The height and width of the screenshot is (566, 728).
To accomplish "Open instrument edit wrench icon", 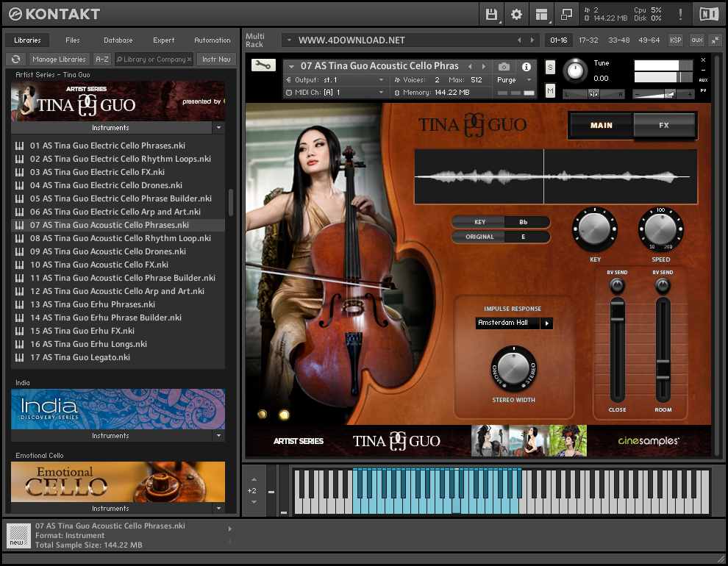I will [263, 65].
